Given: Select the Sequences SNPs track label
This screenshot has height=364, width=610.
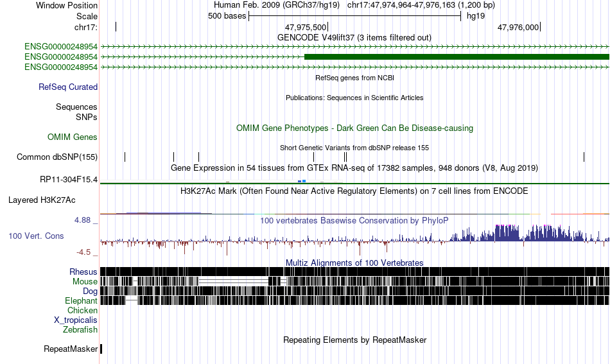Looking at the screenshot, I should (76, 112).
